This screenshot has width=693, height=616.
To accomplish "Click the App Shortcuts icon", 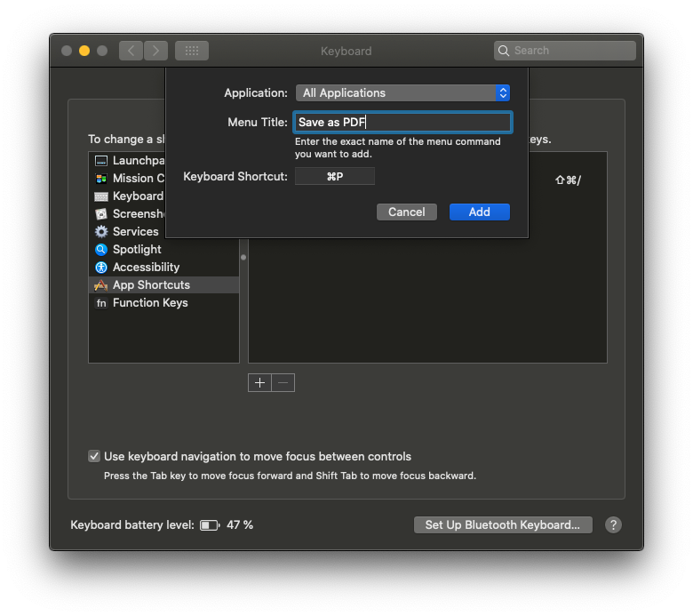I will 101,285.
